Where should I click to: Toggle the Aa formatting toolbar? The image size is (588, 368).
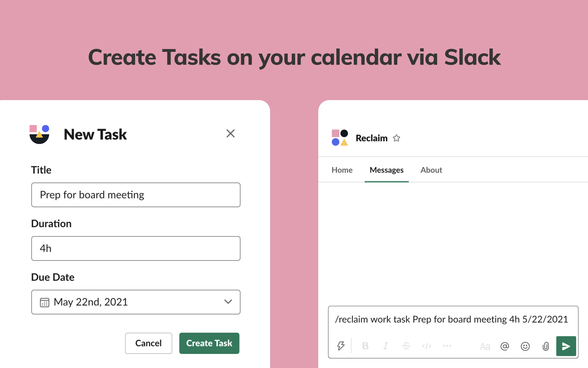coord(485,346)
